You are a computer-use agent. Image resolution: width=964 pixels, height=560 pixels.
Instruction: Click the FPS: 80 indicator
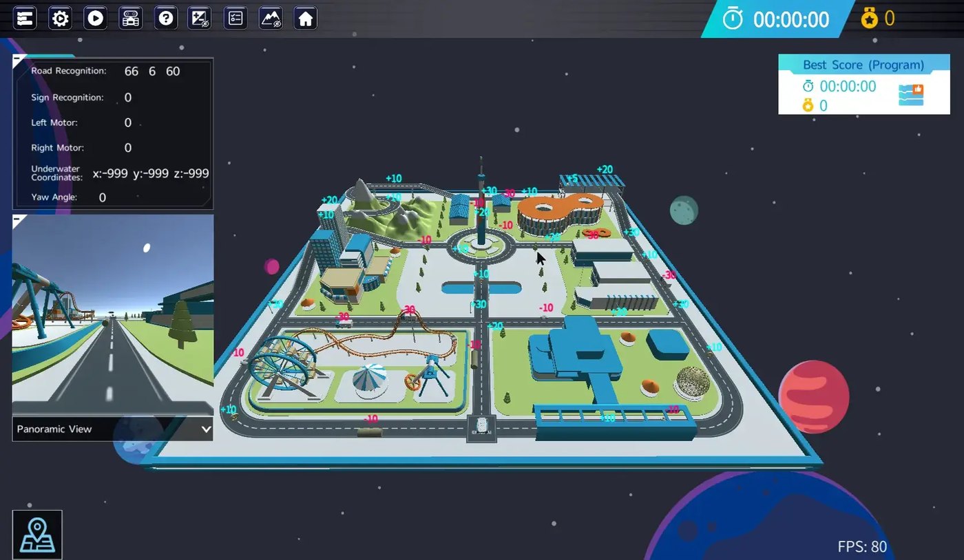point(862,547)
